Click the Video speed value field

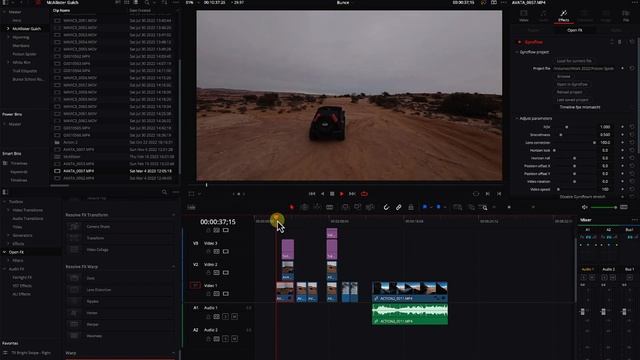[605, 189]
